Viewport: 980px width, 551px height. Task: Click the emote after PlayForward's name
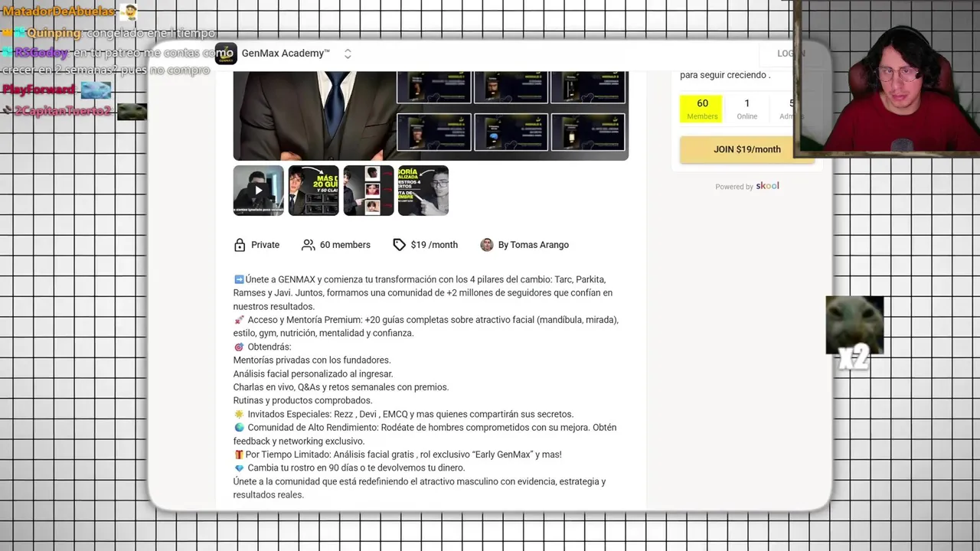point(96,90)
